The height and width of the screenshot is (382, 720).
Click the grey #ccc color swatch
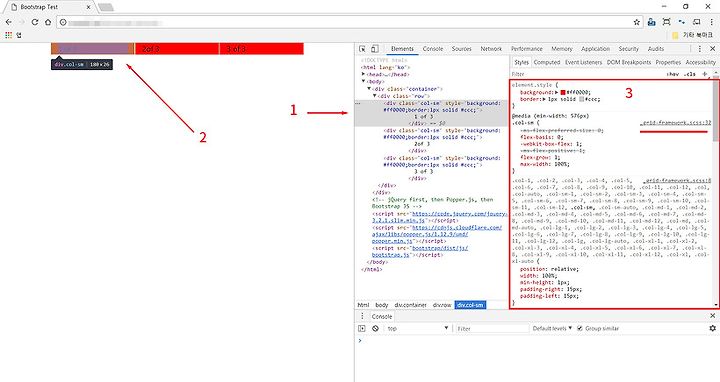pyautogui.click(x=581, y=99)
